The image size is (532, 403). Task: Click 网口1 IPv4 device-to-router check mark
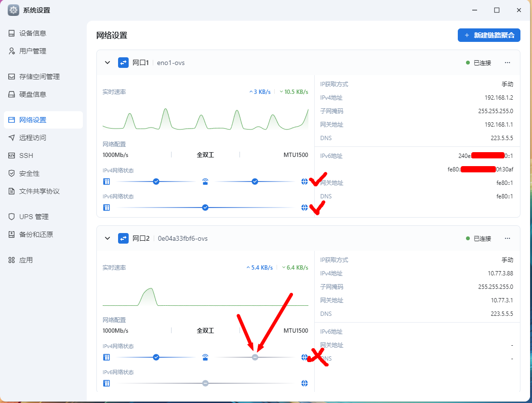click(x=156, y=182)
